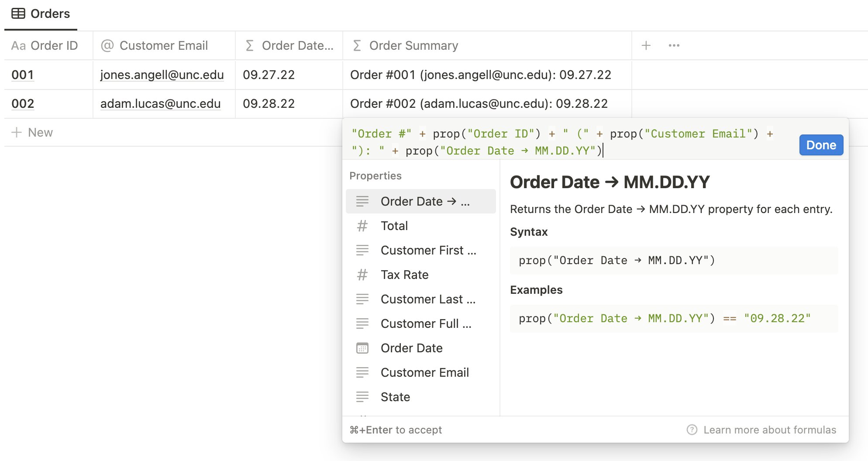The image size is (868, 461).
Task: Open order 001 record
Action: tap(22, 75)
